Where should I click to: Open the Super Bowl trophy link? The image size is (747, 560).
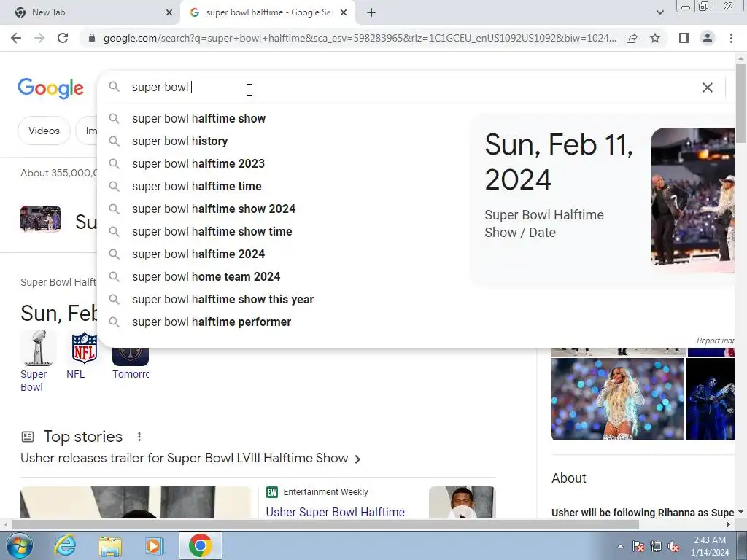tap(37, 362)
